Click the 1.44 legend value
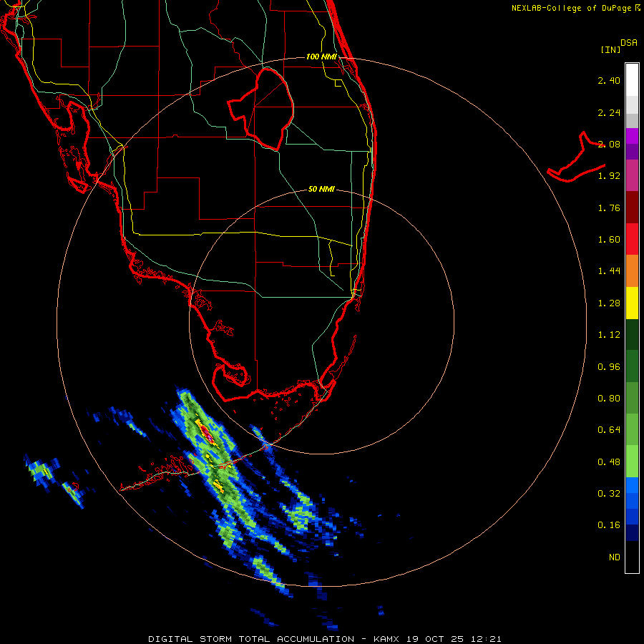 click(x=609, y=271)
